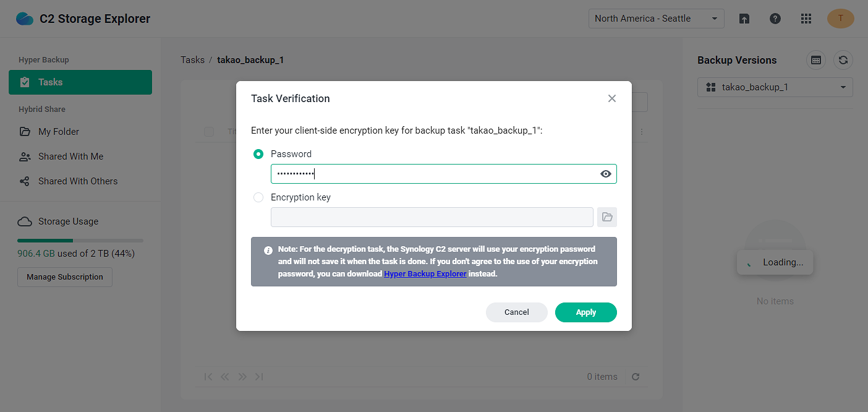This screenshot has height=412, width=868.
Task: Refresh the Backup Versions panel
Action: coord(843,60)
